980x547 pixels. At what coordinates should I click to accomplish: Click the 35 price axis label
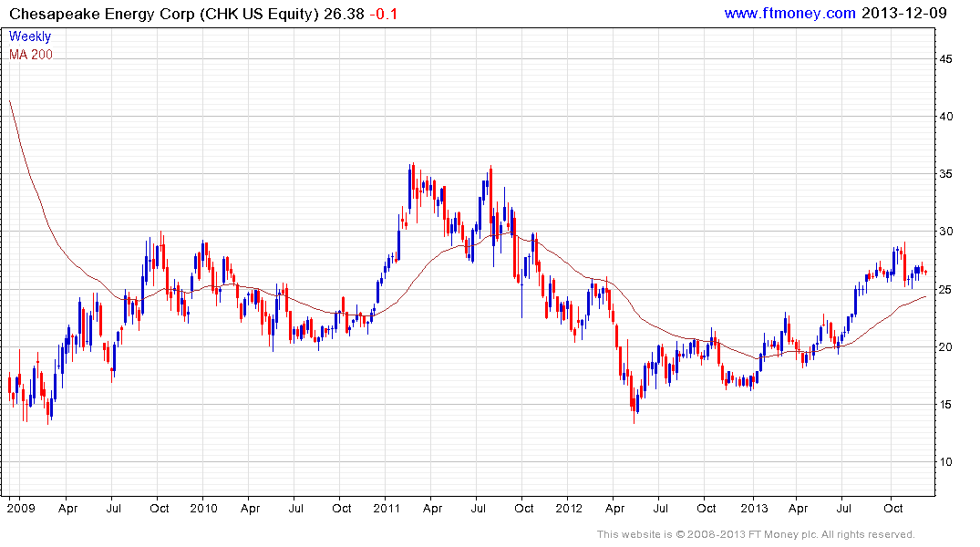pyautogui.click(x=945, y=174)
